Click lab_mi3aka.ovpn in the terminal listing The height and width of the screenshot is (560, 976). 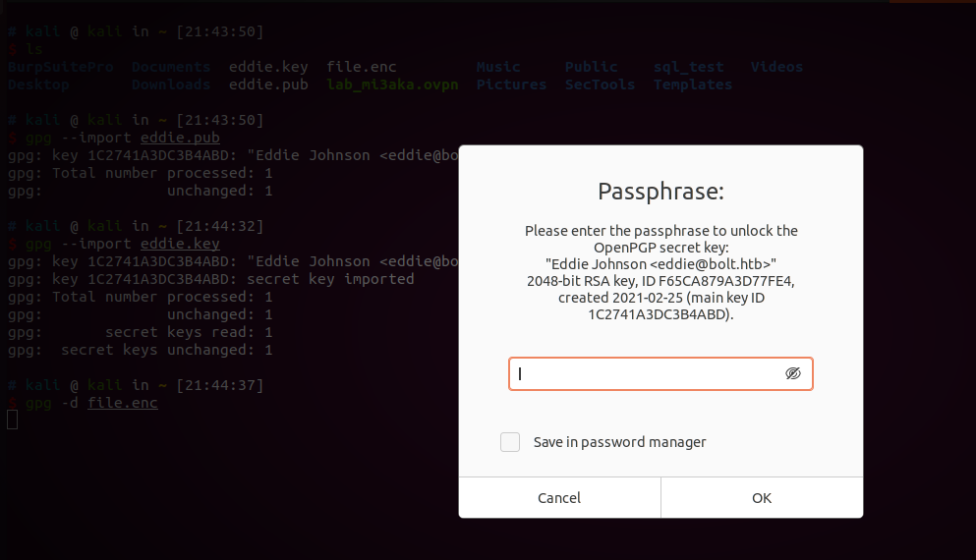pyautogui.click(x=393, y=84)
